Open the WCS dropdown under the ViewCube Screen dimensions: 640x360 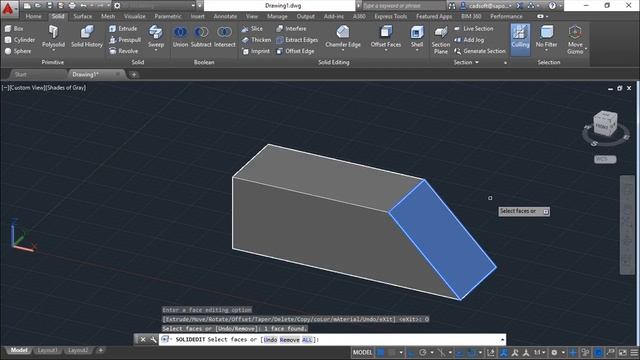(605, 159)
